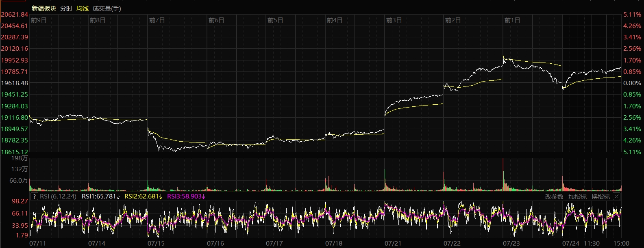Select yellow RSI2 value legend
Image resolution: width=644 pixels, height=248 pixels.
click(x=143, y=196)
